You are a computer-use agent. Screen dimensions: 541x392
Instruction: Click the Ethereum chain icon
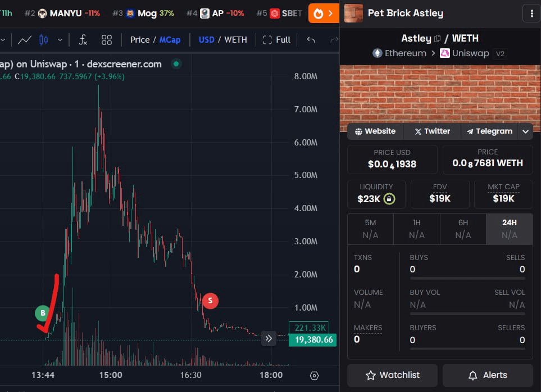coord(378,53)
